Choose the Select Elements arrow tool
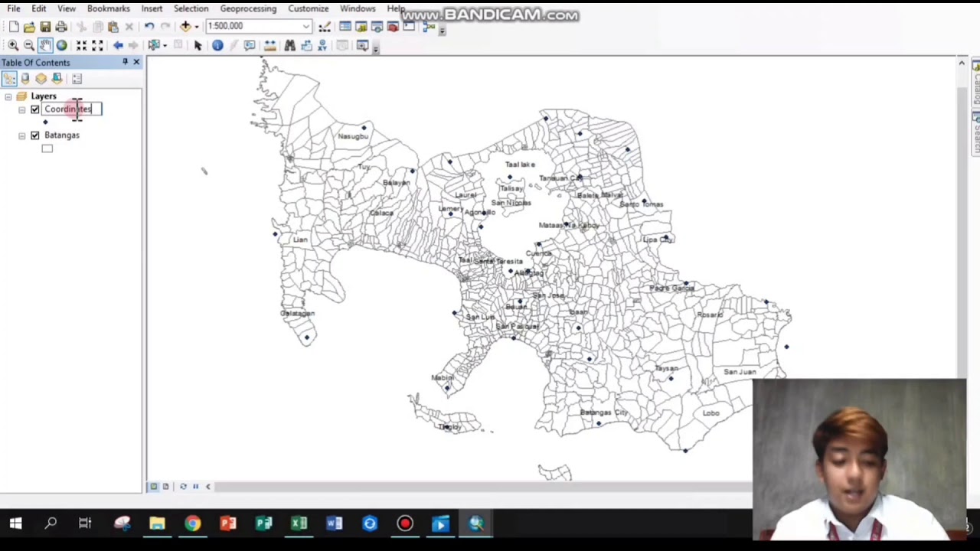 point(198,45)
